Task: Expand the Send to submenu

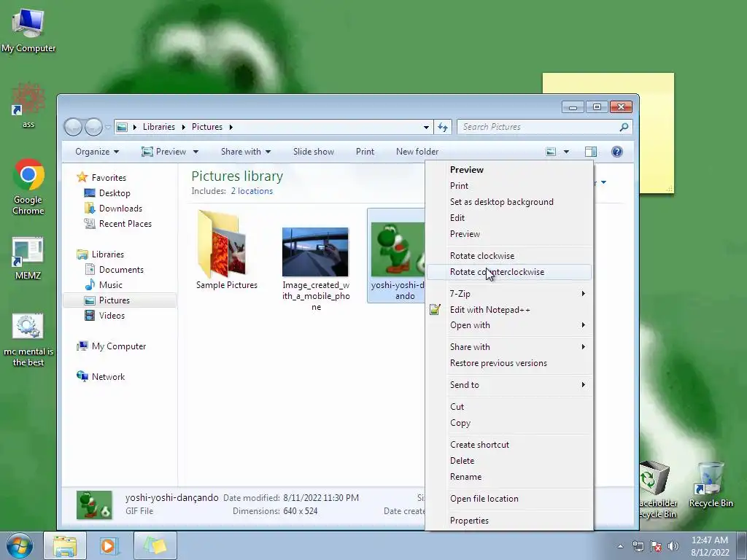Action: pos(508,385)
